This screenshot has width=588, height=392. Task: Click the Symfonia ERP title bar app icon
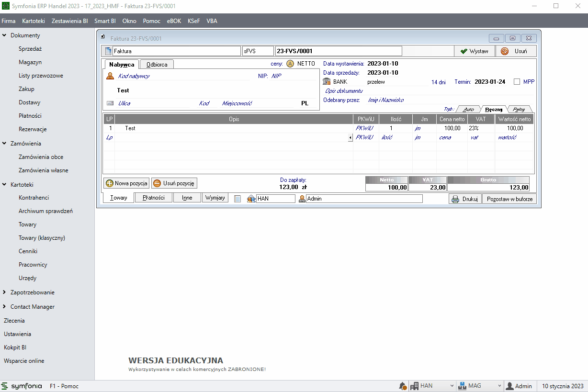pyautogui.click(x=6, y=6)
